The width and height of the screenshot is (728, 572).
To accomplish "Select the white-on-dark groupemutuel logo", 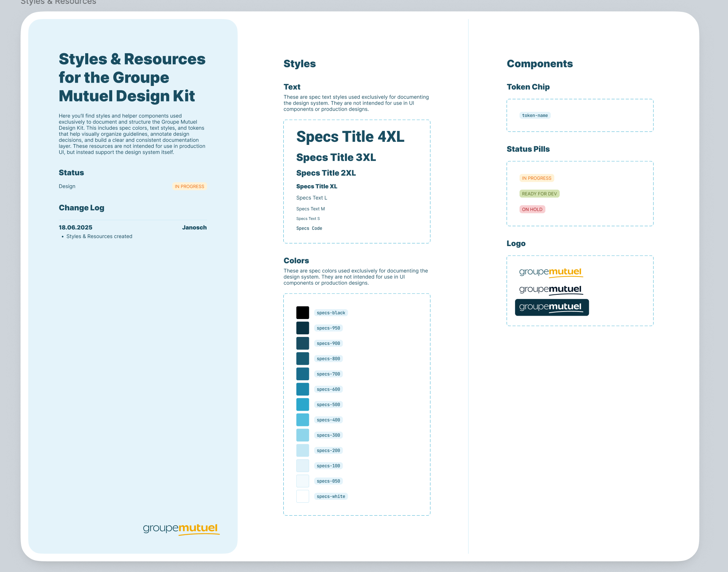I will [552, 307].
